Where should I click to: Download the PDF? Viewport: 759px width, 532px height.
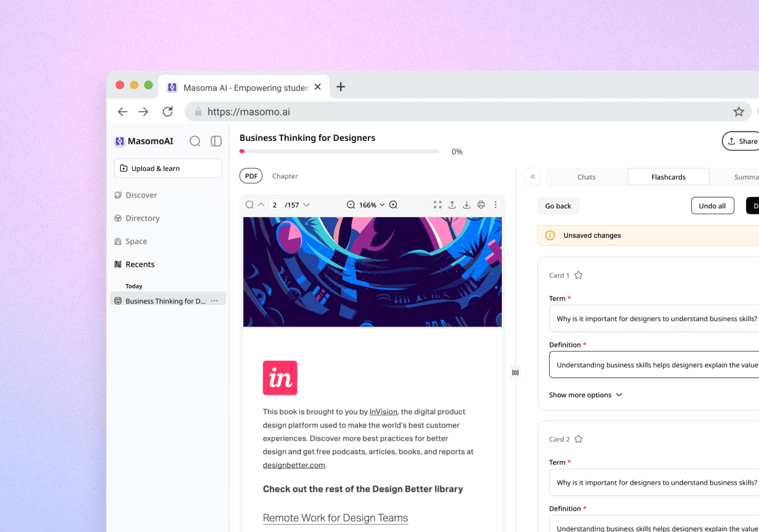pyautogui.click(x=467, y=205)
